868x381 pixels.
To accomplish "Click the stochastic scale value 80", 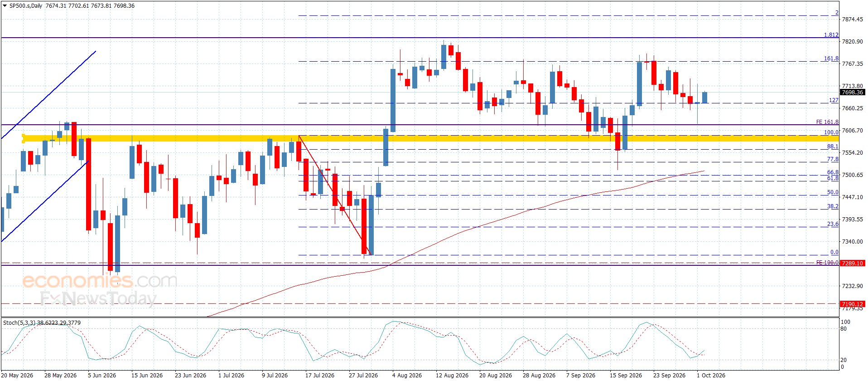I will 844,329.
